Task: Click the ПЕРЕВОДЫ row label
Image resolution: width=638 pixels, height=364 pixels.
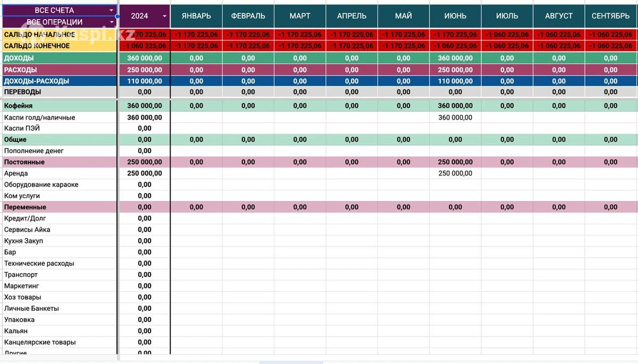Action: tap(22, 92)
